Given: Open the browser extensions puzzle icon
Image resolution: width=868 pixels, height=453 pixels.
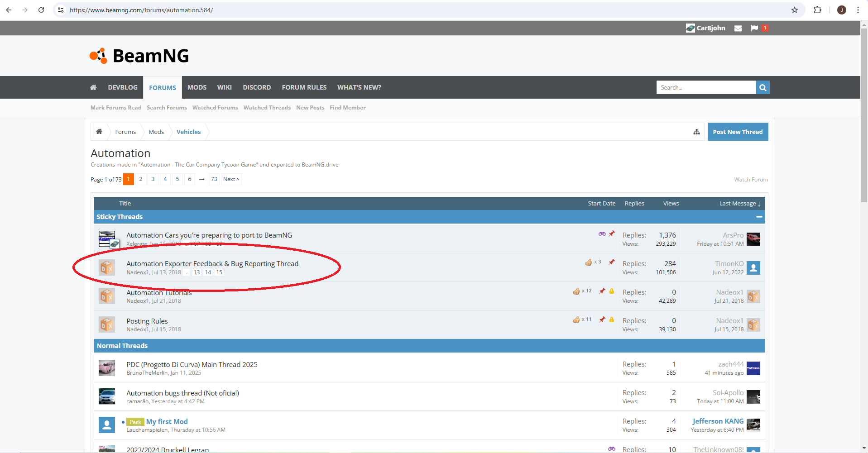Looking at the screenshot, I should (x=817, y=10).
